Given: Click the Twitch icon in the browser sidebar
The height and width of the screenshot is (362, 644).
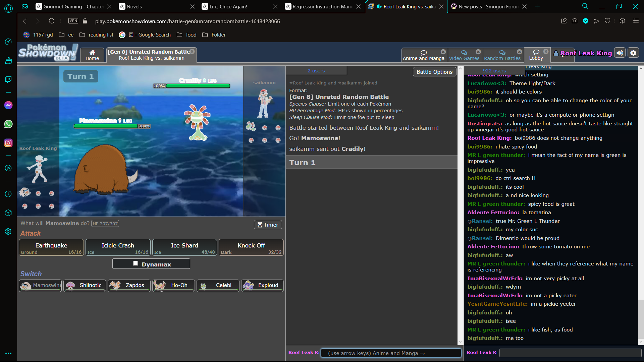Looking at the screenshot, I should click(x=8, y=79).
